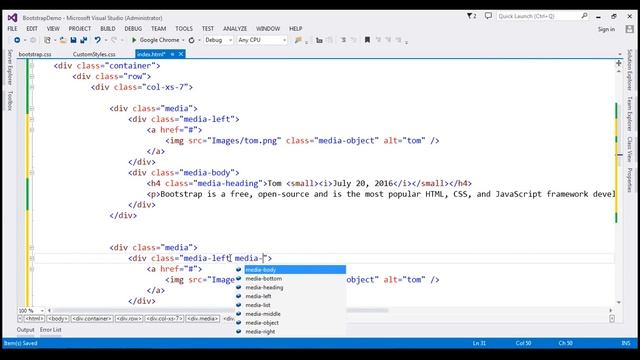Switch to the CustomStyles.css tab
This screenshot has width=640, height=360.
point(94,54)
